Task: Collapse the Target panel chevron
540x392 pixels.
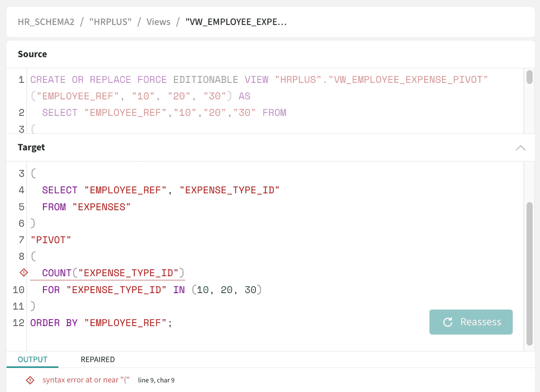Action: click(520, 148)
